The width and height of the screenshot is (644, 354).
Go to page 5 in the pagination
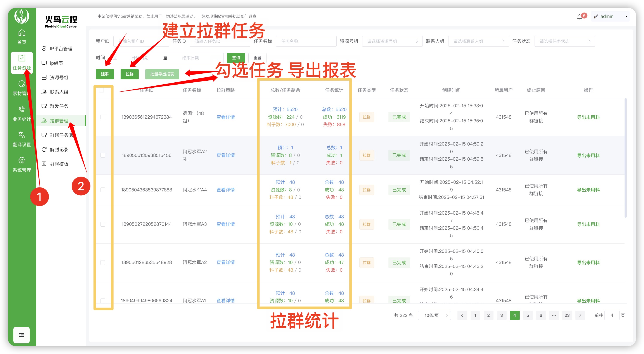[528, 315]
